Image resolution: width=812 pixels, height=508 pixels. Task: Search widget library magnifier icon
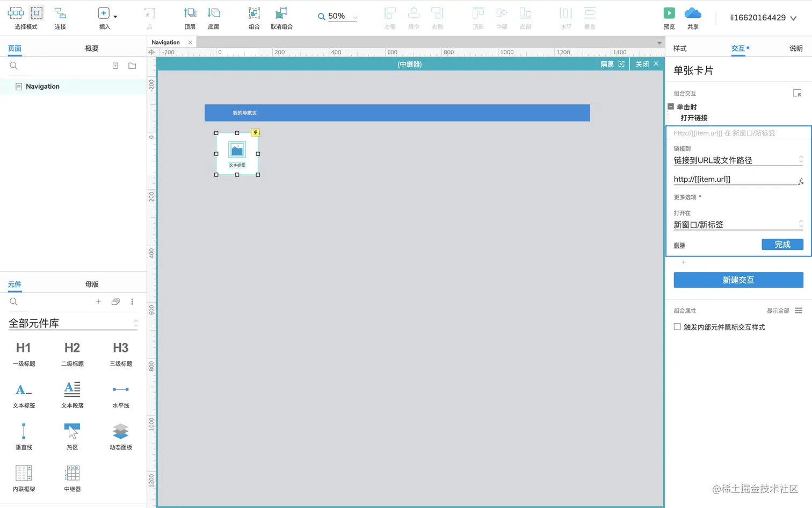[14, 302]
